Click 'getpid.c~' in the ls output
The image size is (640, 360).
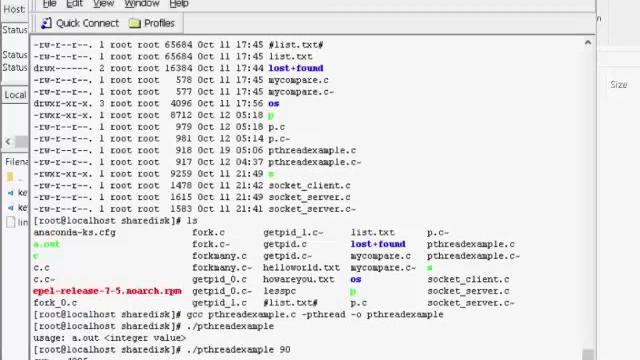click(288, 256)
